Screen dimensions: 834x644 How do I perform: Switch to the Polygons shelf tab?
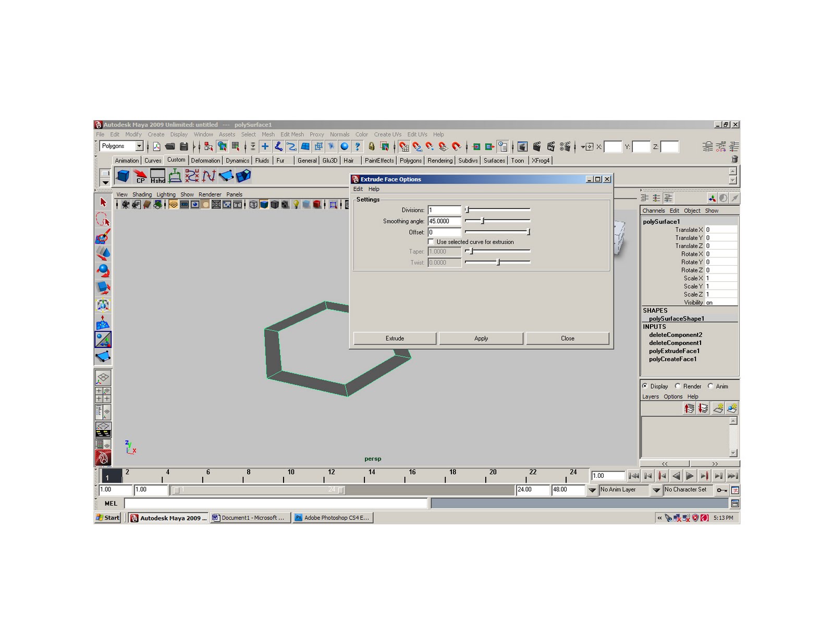410,160
